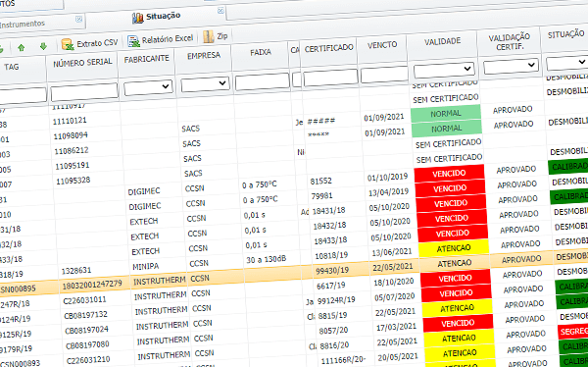Click certificate 79981 cell
The width and height of the screenshot is (588, 367).
(321, 195)
